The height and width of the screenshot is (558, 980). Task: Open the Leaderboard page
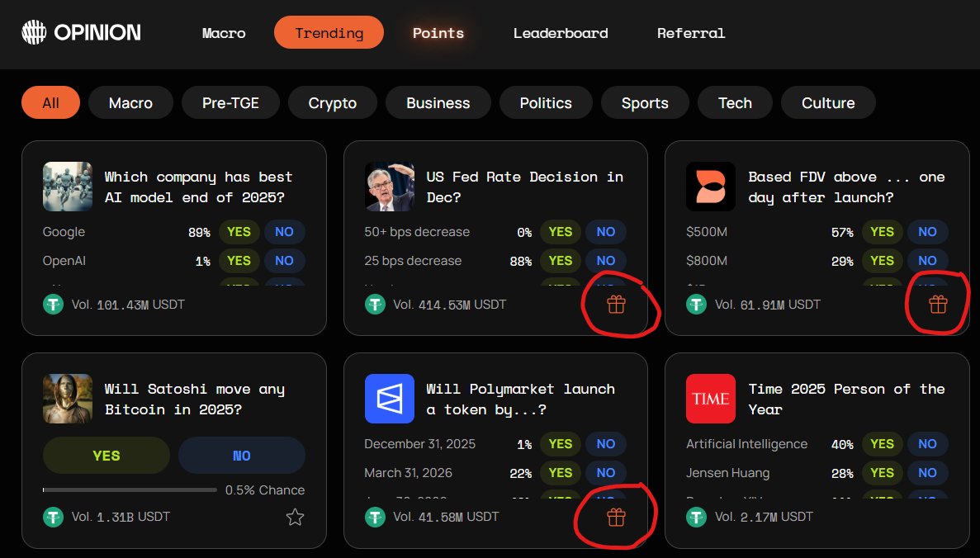pyautogui.click(x=561, y=33)
